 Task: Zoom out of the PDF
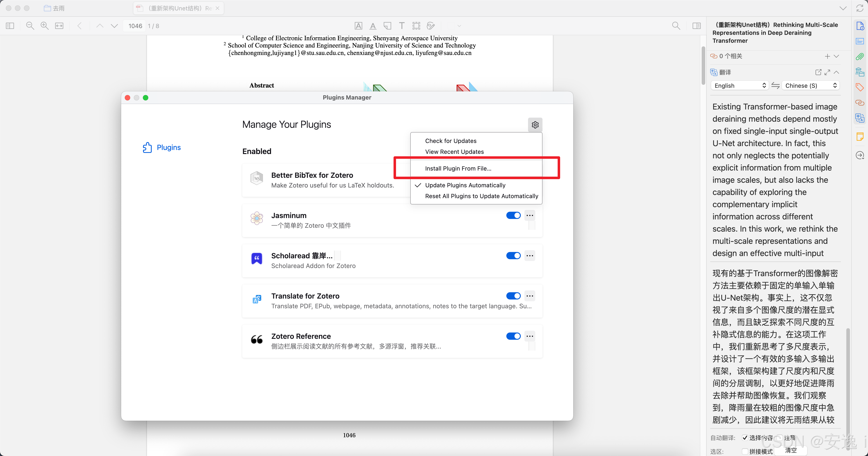(30, 26)
